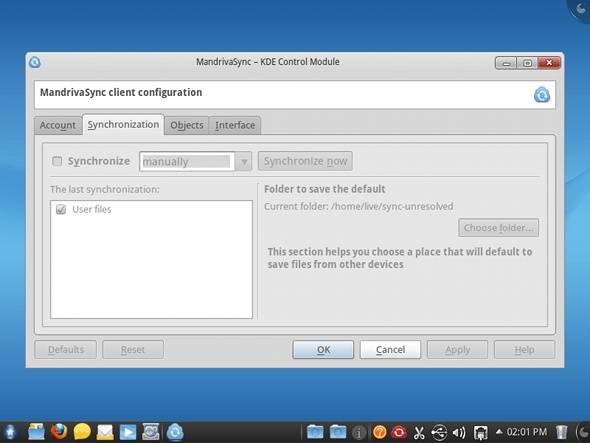The image size is (590, 443).
Task: Click the MandrivaSync cloud icon in the header
Action: [x=541, y=95]
